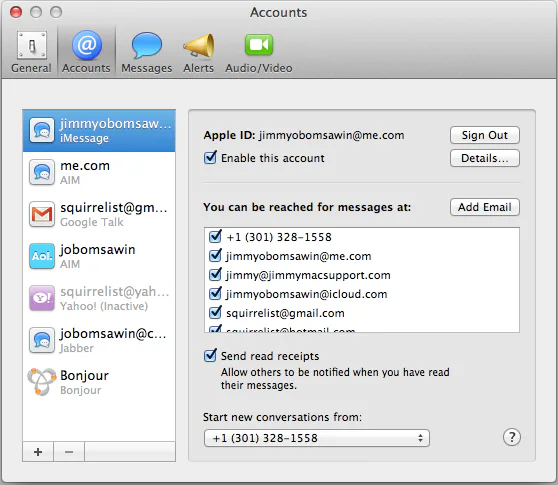Click the me.com AIM account icon
Image resolution: width=558 pixels, height=485 pixels.
click(42, 172)
